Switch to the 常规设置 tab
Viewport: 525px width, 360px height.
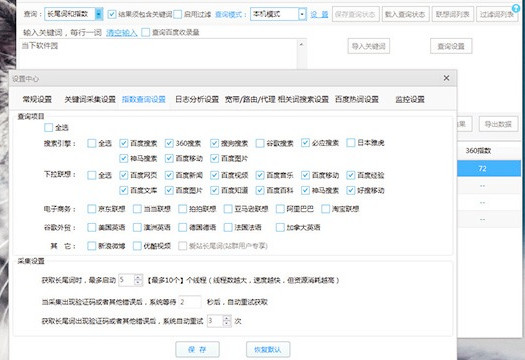pyautogui.click(x=37, y=99)
